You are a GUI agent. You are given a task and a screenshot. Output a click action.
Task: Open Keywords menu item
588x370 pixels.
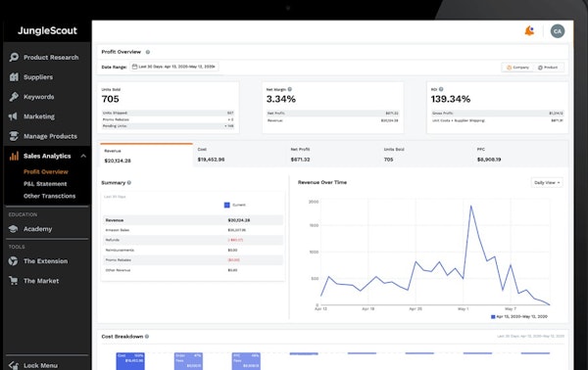pos(38,97)
